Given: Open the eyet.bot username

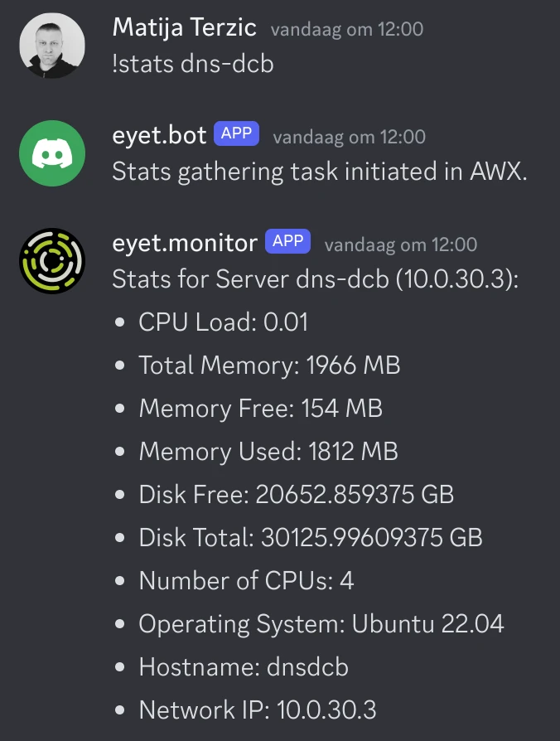Looking at the screenshot, I should tap(159, 136).
